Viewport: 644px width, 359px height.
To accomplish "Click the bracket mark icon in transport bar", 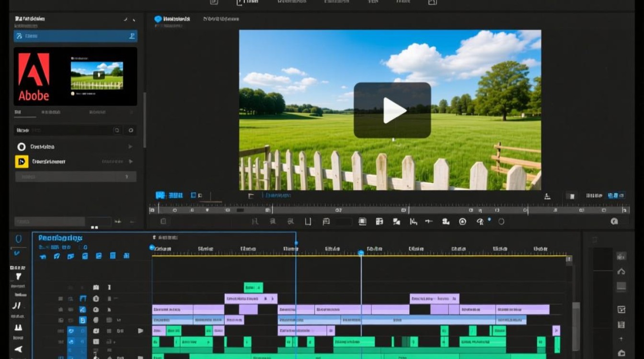I will coord(308,222).
